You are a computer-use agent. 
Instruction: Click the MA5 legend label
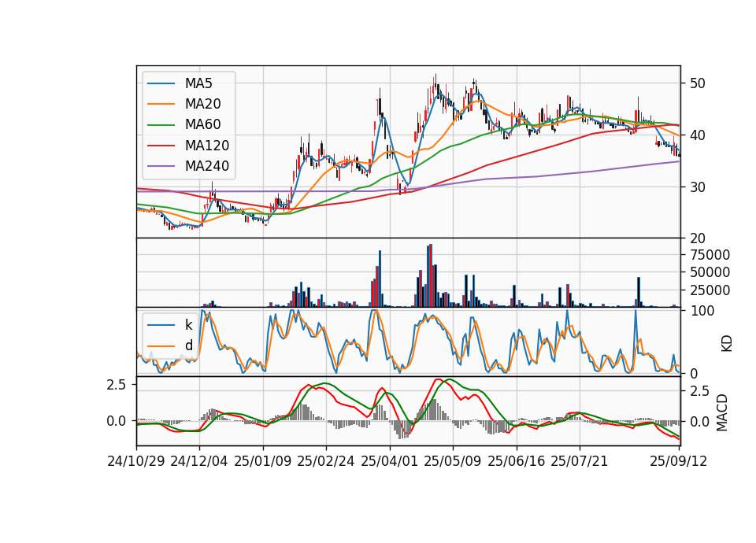click(x=198, y=83)
